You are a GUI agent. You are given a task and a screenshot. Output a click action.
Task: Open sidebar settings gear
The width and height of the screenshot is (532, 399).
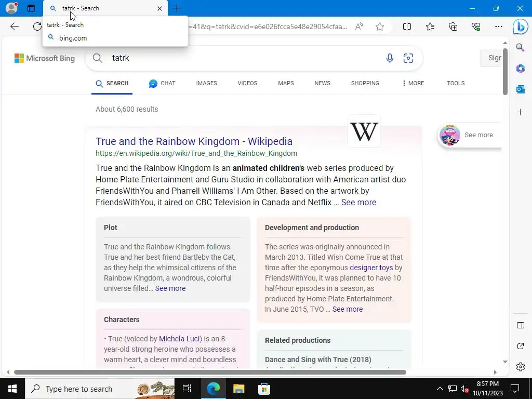tap(520, 367)
